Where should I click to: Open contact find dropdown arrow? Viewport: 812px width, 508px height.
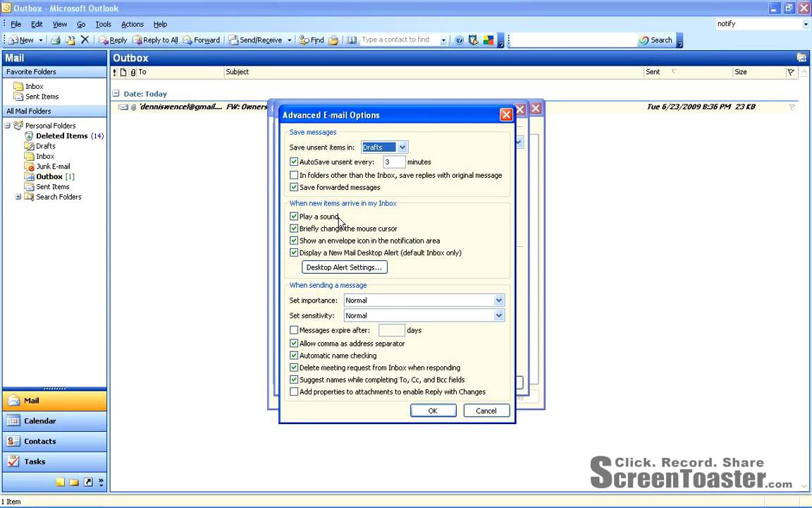(x=443, y=40)
